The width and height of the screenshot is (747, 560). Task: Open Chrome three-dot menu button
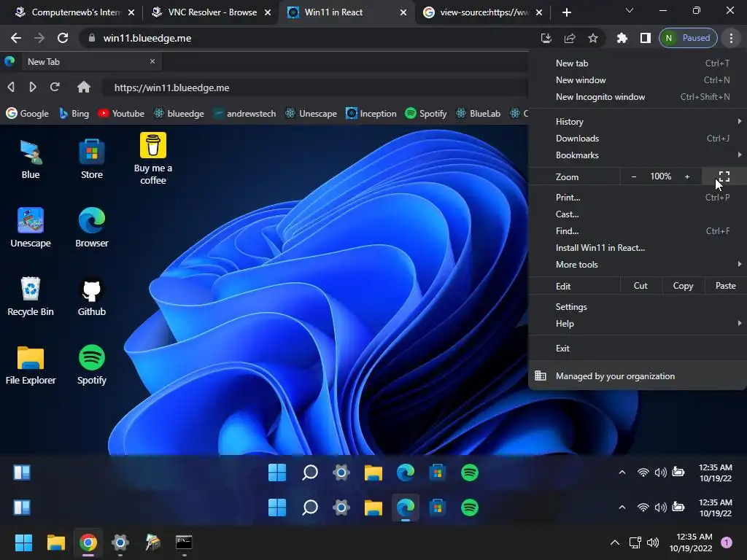click(x=731, y=38)
